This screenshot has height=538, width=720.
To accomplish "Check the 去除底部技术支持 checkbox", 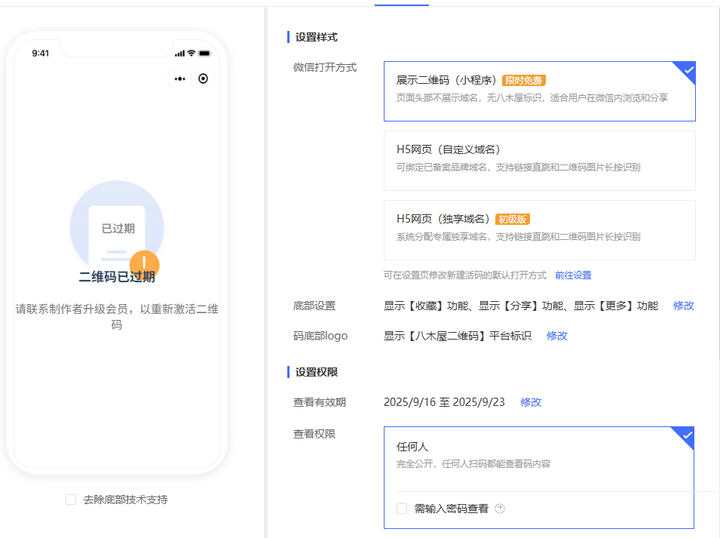I will tap(71, 499).
